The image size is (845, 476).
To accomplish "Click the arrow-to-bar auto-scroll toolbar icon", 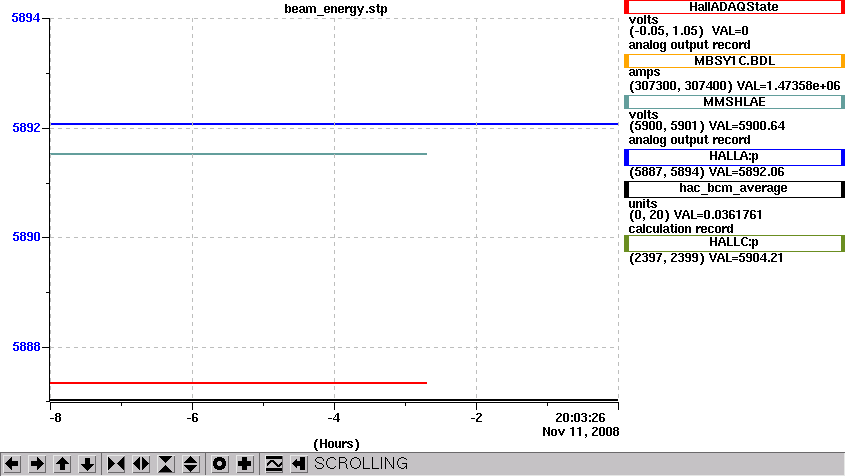I will coord(299,464).
